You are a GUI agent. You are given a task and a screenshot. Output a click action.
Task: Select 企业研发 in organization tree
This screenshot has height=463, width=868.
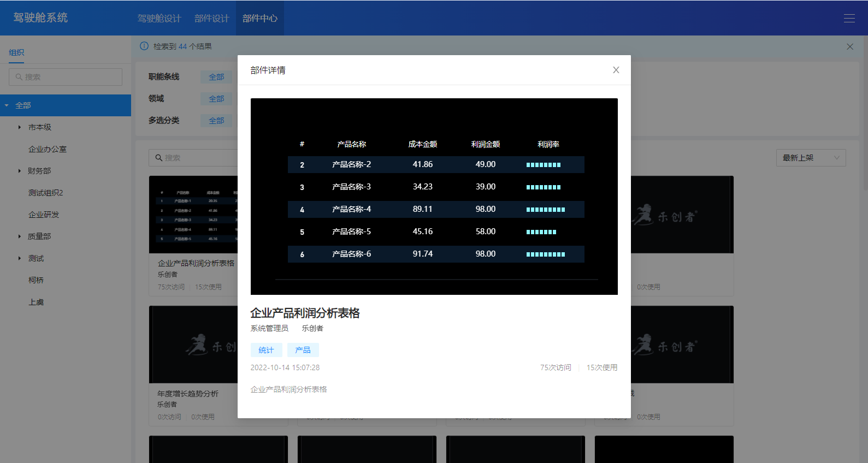[44, 215]
